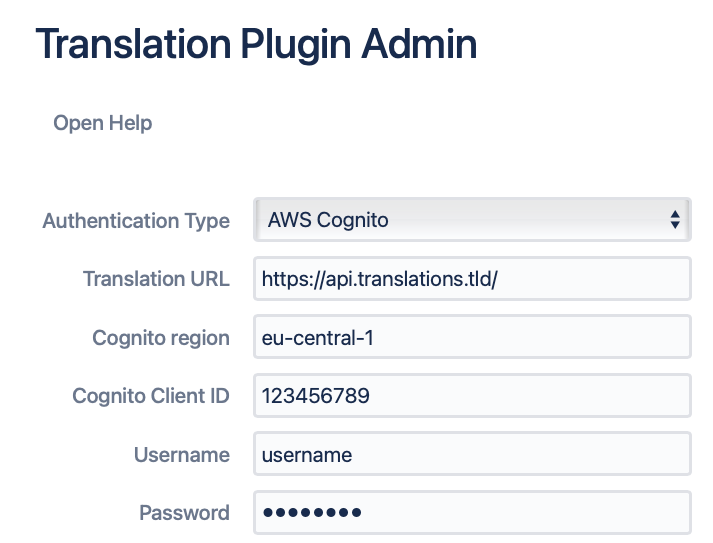The width and height of the screenshot is (713, 543).
Task: Click the 'eu-central-1' region value
Action: point(317,338)
